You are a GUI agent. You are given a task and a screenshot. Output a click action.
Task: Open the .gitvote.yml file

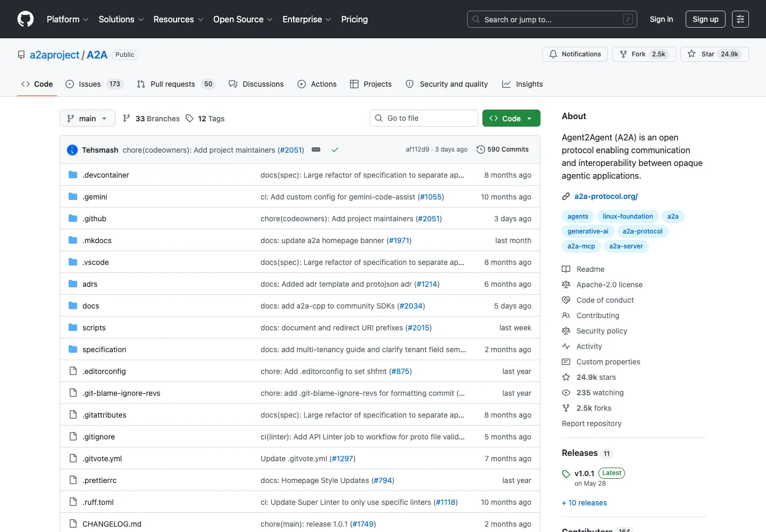[102, 459]
